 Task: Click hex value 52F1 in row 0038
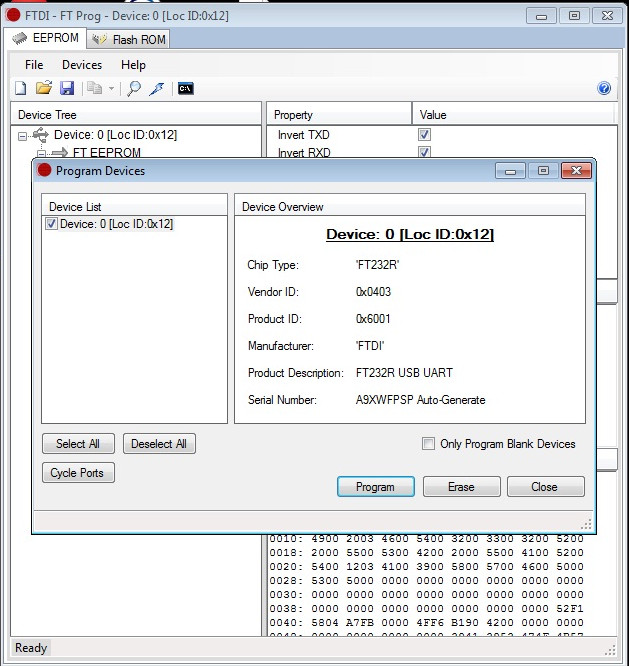coord(570,608)
